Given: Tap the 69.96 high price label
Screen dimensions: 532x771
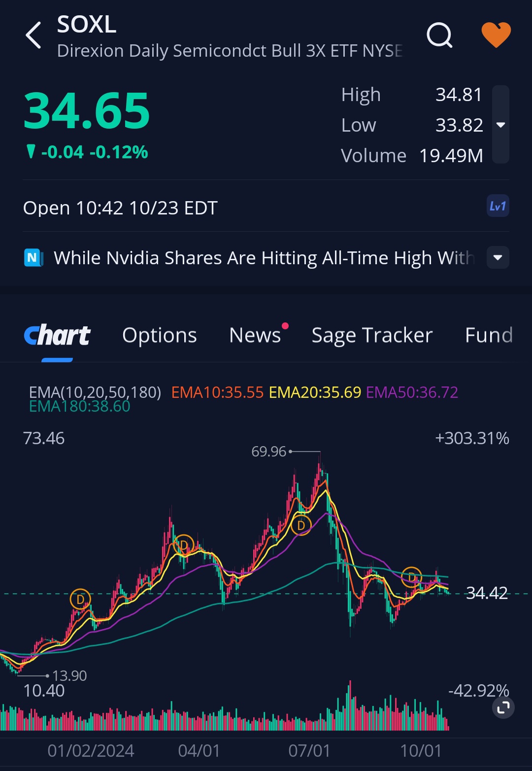Looking at the screenshot, I should (269, 452).
